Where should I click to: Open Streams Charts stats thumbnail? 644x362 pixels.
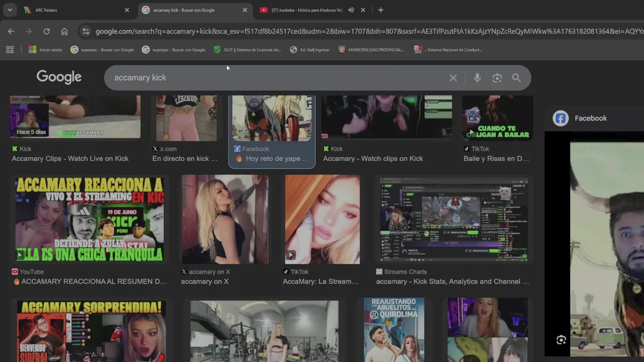pyautogui.click(x=454, y=219)
